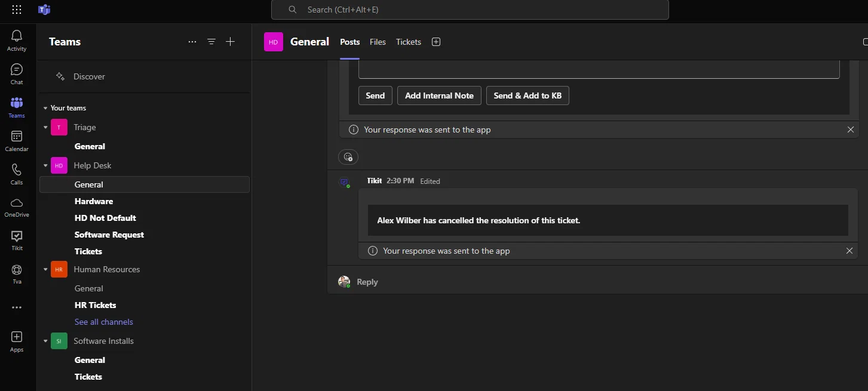Open the Apps store icon
Image resolution: width=868 pixels, height=391 pixels.
pyautogui.click(x=17, y=337)
